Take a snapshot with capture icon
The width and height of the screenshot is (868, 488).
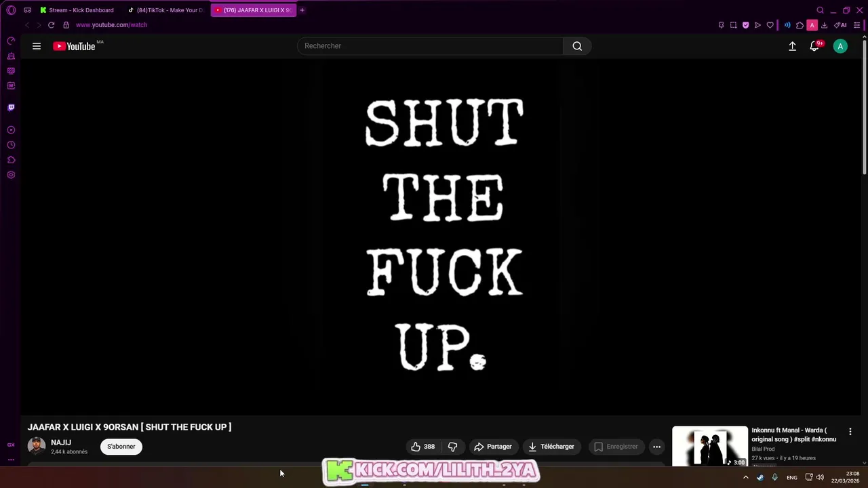coord(733,25)
